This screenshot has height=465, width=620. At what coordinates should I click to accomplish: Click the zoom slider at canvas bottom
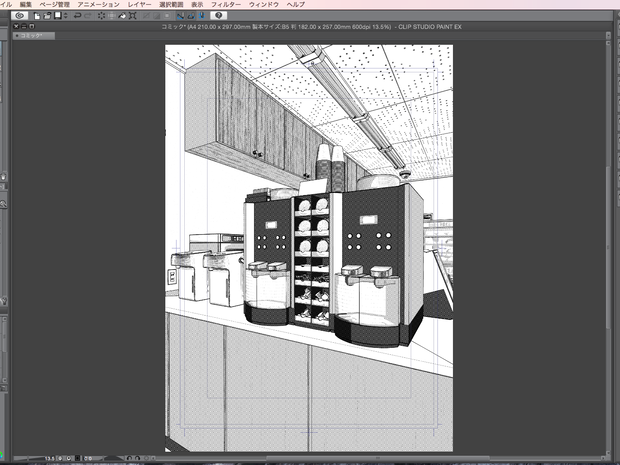28,458
